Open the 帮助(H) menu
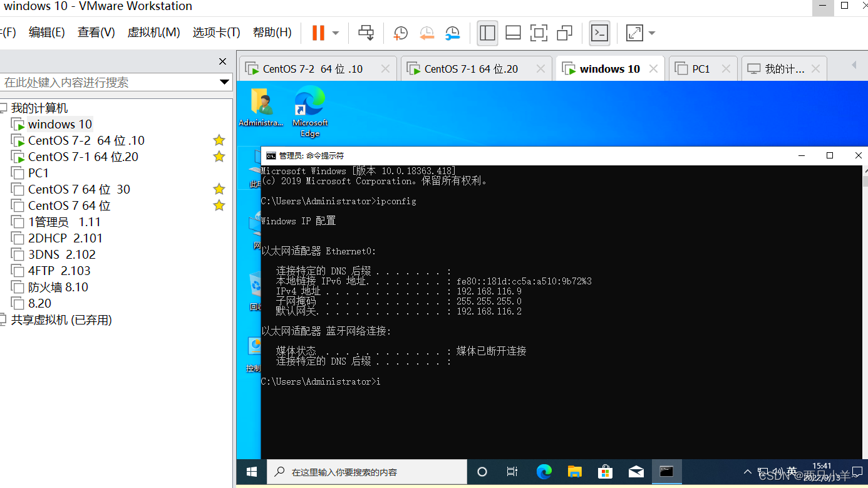868x488 pixels. point(272,33)
